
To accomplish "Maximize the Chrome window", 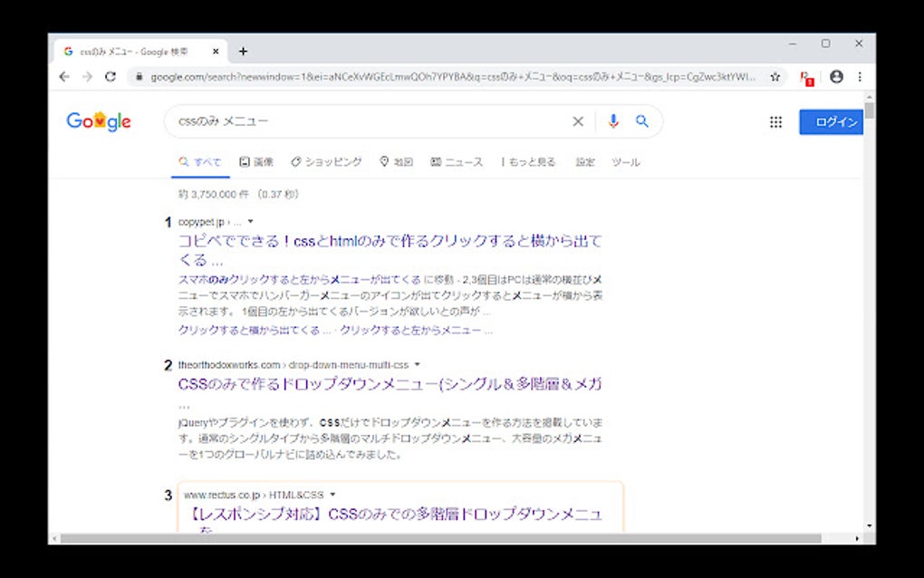I will tap(825, 43).
